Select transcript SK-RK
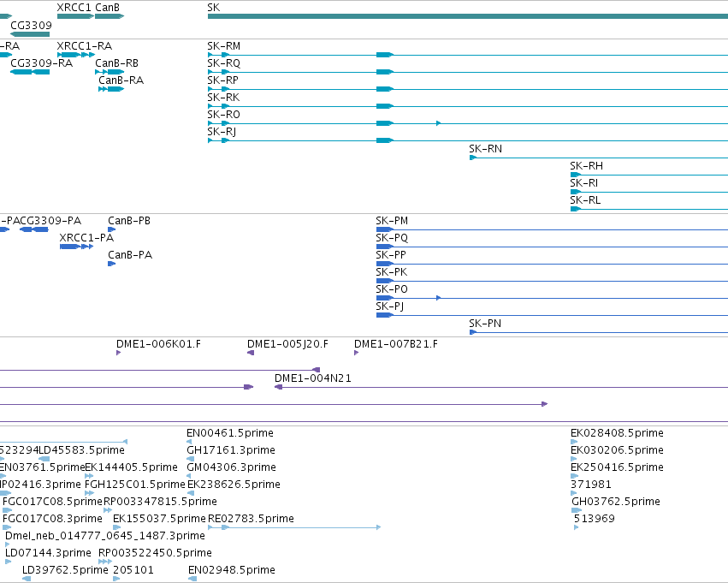This screenshot has height=583, width=728. point(468,106)
